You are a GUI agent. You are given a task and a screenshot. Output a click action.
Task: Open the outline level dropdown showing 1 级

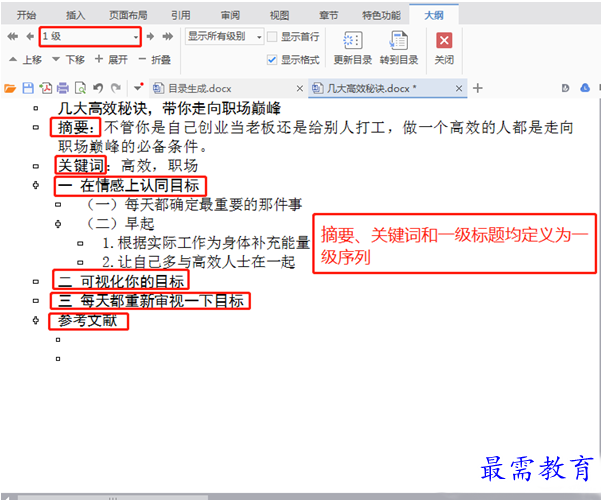[x=90, y=36]
